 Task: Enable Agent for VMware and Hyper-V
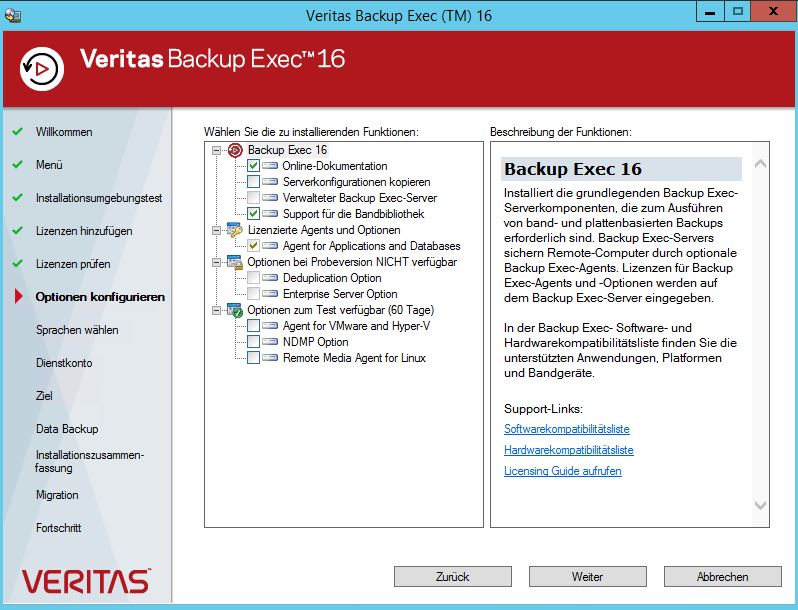click(x=253, y=326)
